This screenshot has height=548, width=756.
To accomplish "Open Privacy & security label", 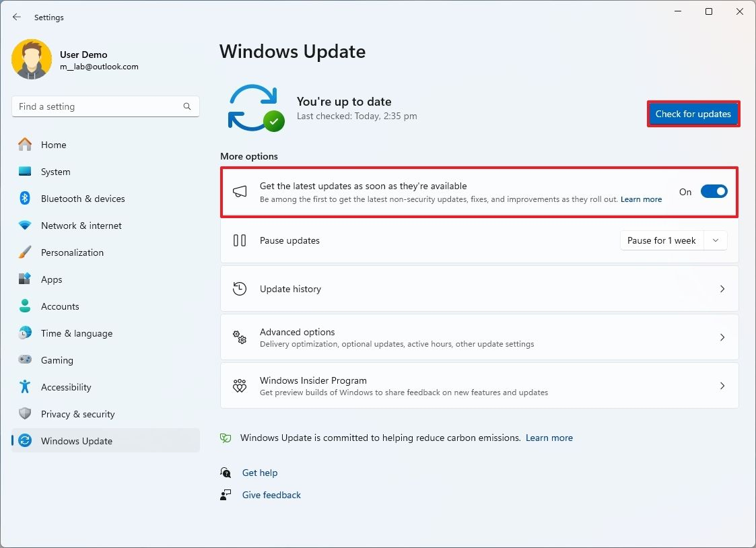I will tap(77, 414).
